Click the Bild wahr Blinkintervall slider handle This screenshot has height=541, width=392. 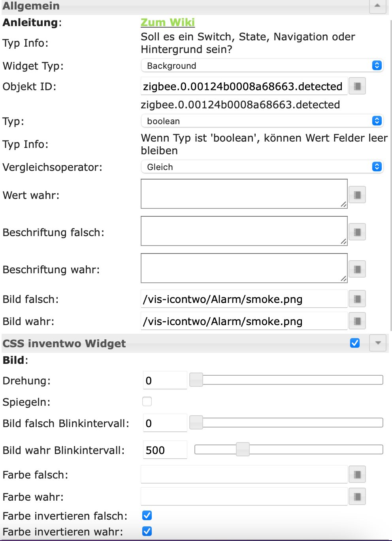pyautogui.click(x=243, y=450)
